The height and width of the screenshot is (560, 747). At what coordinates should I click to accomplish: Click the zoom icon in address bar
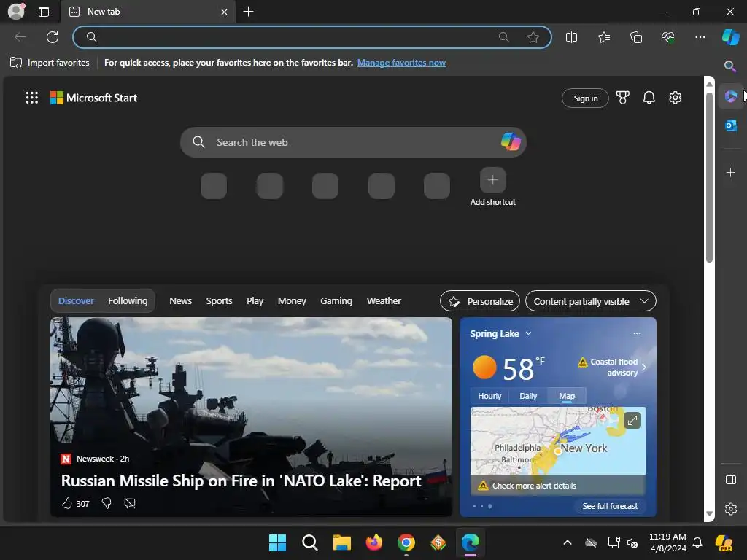(x=503, y=37)
